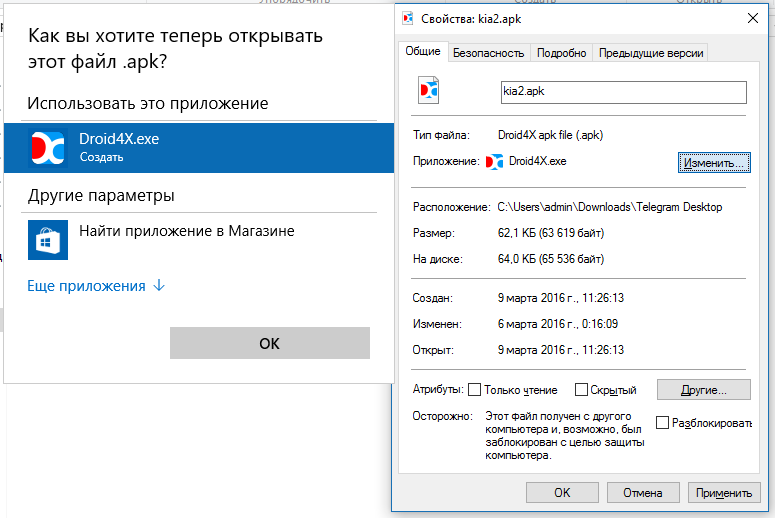775x518 pixels.
Task: Click the Отмена button
Action: click(x=643, y=492)
